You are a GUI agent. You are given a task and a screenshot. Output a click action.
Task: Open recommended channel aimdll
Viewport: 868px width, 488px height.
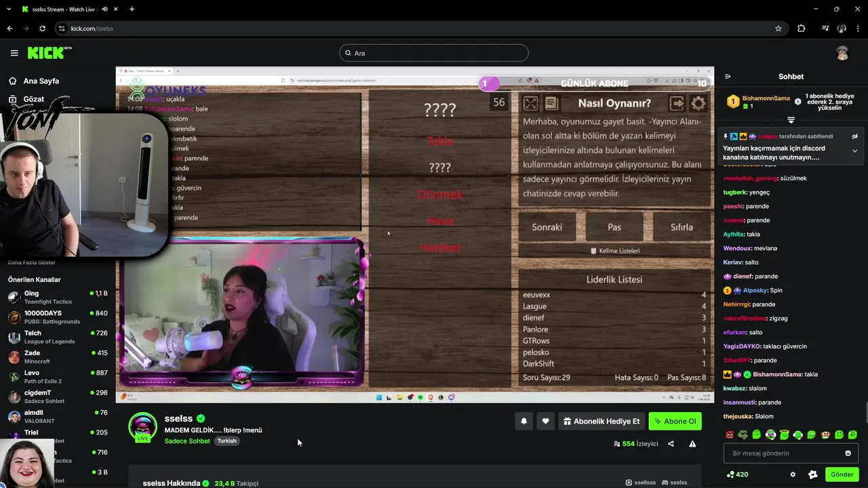pyautogui.click(x=58, y=415)
